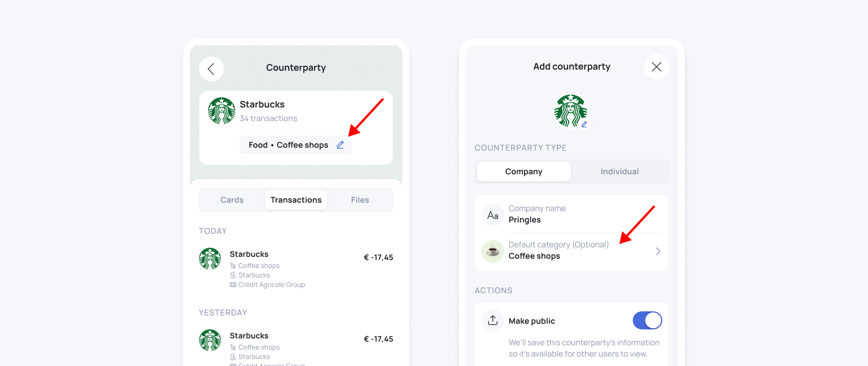The width and height of the screenshot is (868, 366).
Task: Select the Transactions tab
Action: (x=296, y=200)
